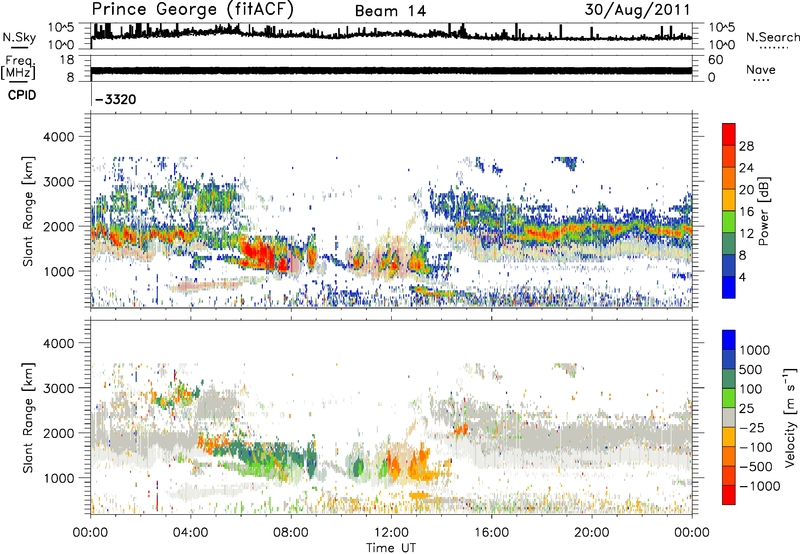The image size is (800, 554).
Task: Pick the red top swatch of the power colorbar
Action: pos(729,134)
